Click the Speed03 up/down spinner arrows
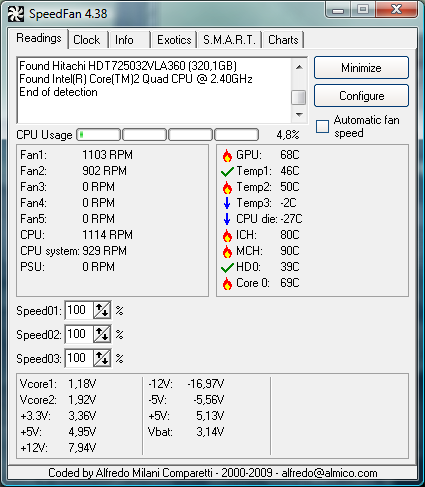This screenshot has height=487, width=425. [102, 358]
